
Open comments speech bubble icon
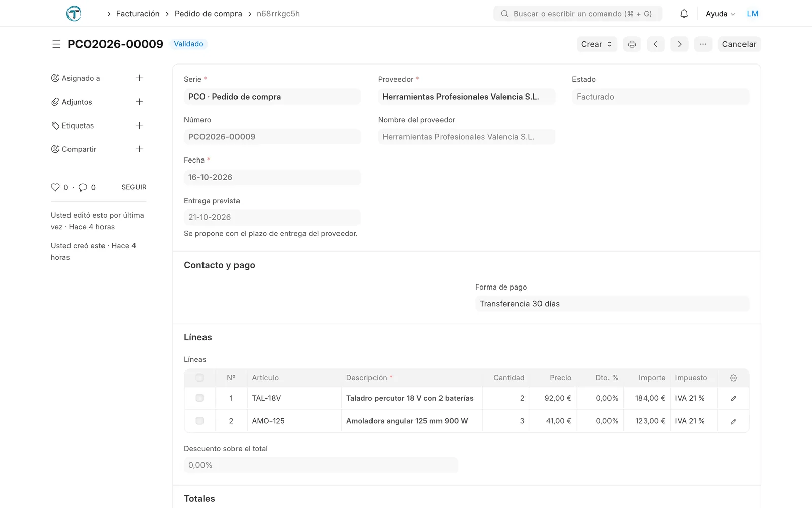coord(83,187)
